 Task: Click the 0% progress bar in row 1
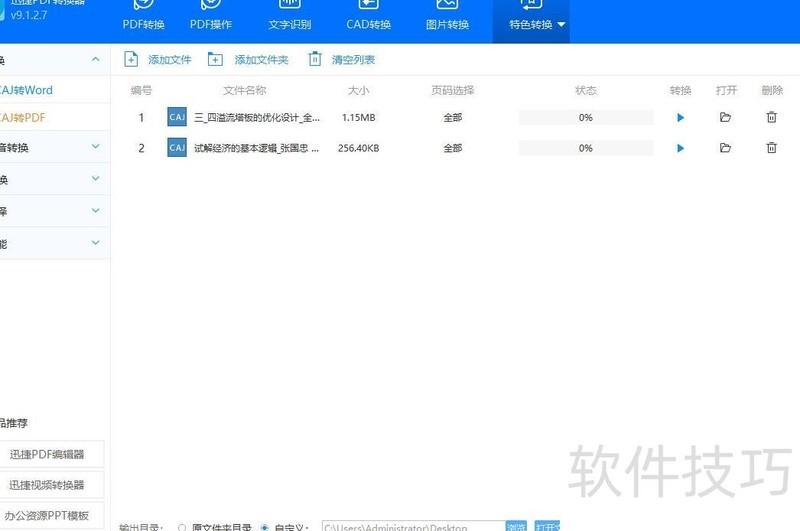586,118
